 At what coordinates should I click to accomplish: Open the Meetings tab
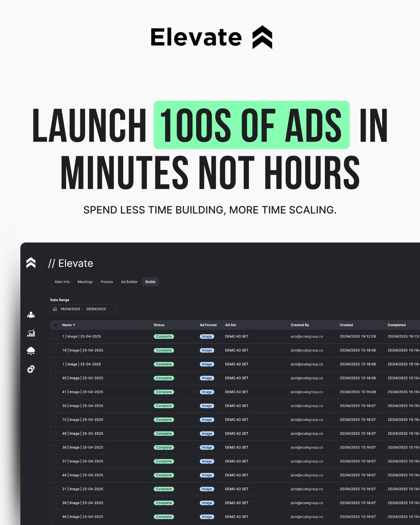(85, 282)
